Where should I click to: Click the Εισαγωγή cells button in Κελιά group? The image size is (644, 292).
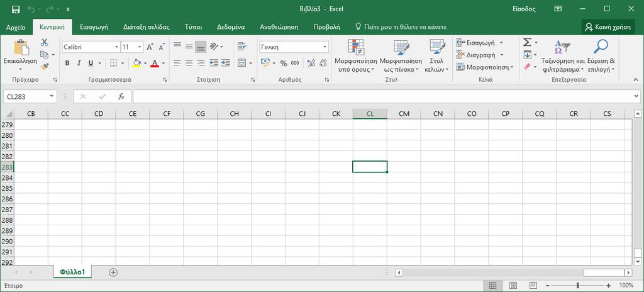point(477,42)
